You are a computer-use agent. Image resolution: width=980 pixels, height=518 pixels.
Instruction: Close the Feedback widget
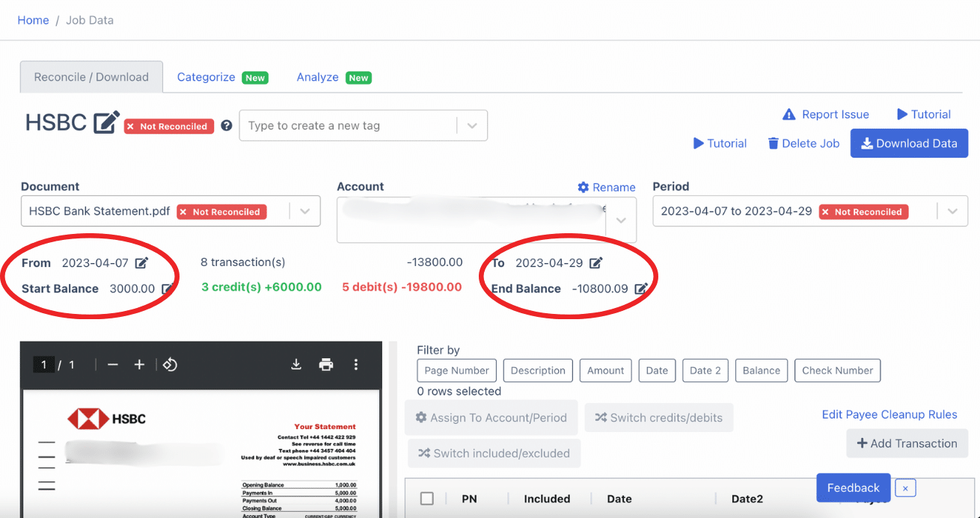coord(905,488)
